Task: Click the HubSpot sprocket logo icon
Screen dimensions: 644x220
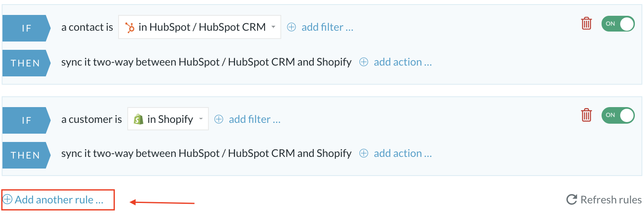Action: [x=130, y=27]
